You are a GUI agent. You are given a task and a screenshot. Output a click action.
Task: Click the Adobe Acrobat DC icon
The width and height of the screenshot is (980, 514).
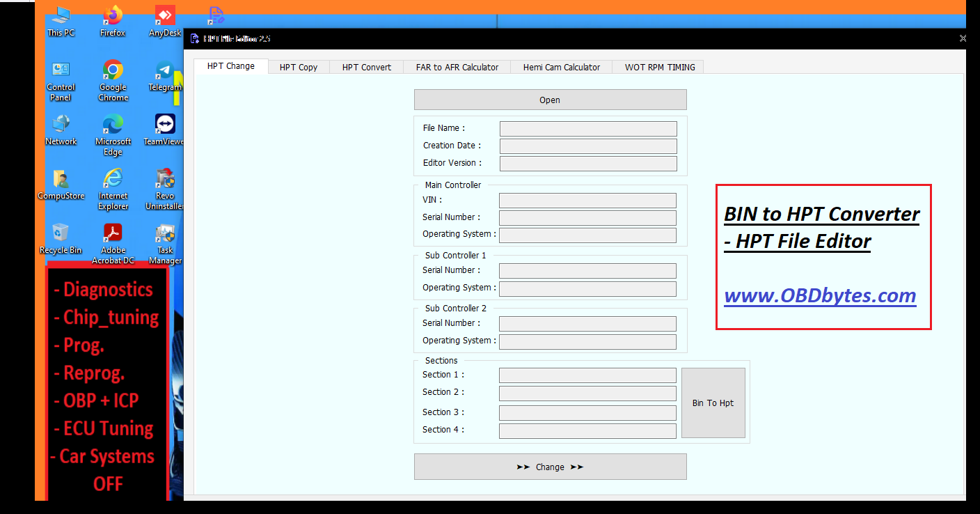[113, 237]
